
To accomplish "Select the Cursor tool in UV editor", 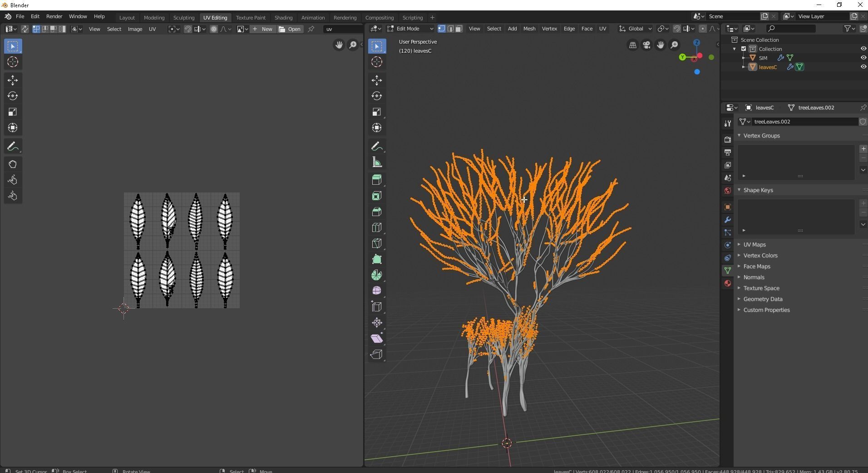I will pyautogui.click(x=13, y=62).
